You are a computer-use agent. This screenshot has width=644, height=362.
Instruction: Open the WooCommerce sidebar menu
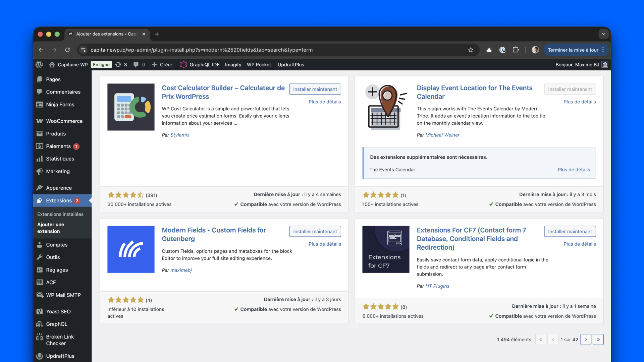pyautogui.click(x=64, y=121)
